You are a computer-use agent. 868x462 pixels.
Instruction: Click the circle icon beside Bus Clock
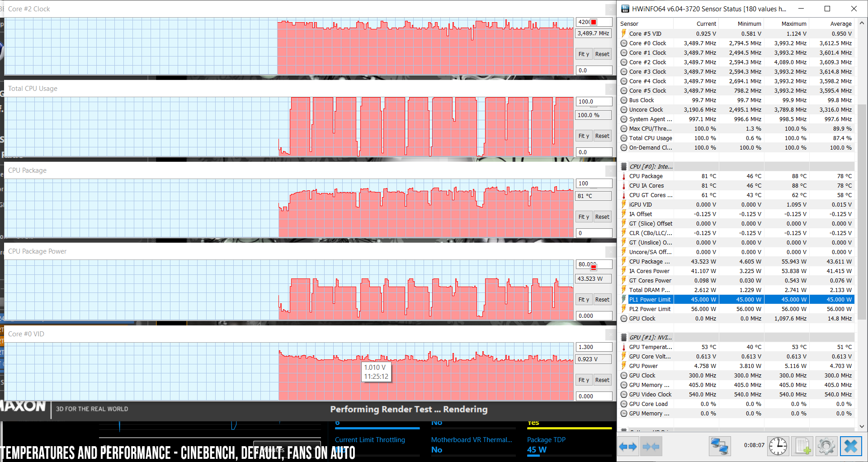624,100
